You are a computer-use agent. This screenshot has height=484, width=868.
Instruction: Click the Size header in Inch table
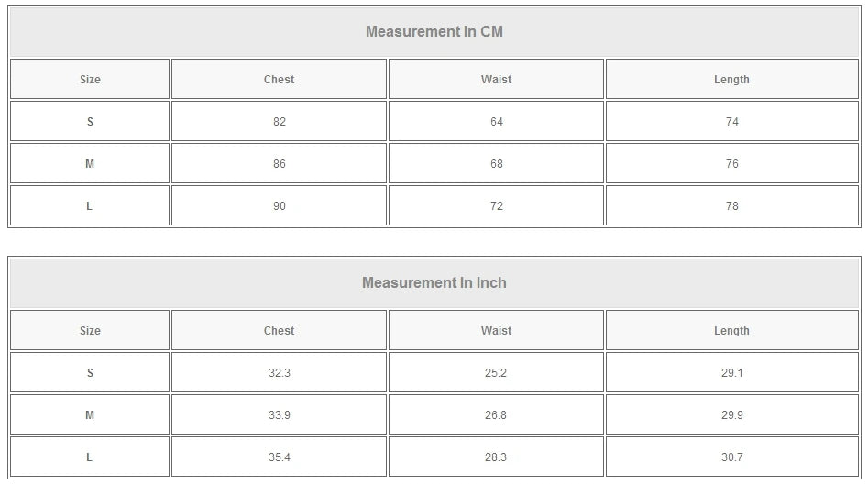(90, 331)
